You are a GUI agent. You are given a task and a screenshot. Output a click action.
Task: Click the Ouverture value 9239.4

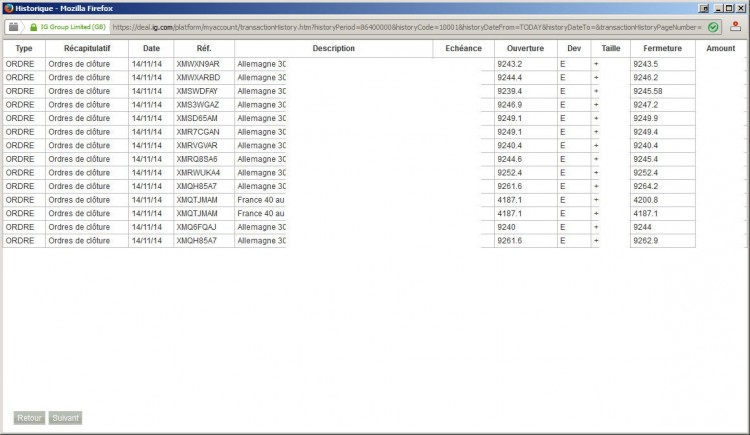coord(509,91)
